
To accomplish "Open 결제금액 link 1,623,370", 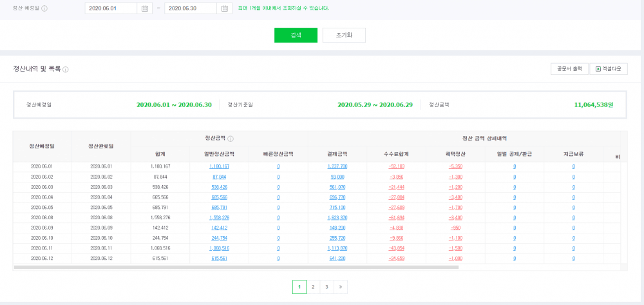I will pyautogui.click(x=337, y=218).
